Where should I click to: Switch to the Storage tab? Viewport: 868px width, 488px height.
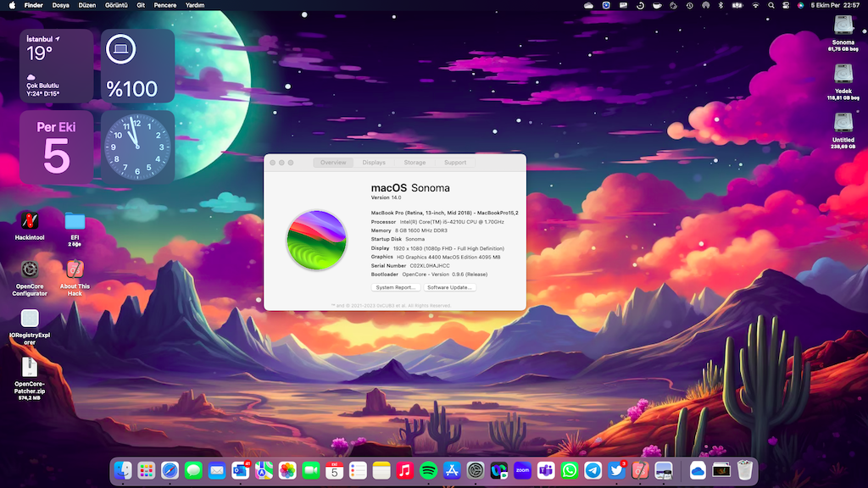[x=415, y=163]
